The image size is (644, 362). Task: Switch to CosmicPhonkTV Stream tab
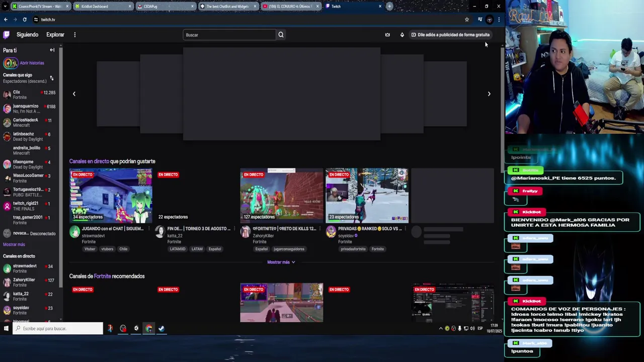pos(39,7)
